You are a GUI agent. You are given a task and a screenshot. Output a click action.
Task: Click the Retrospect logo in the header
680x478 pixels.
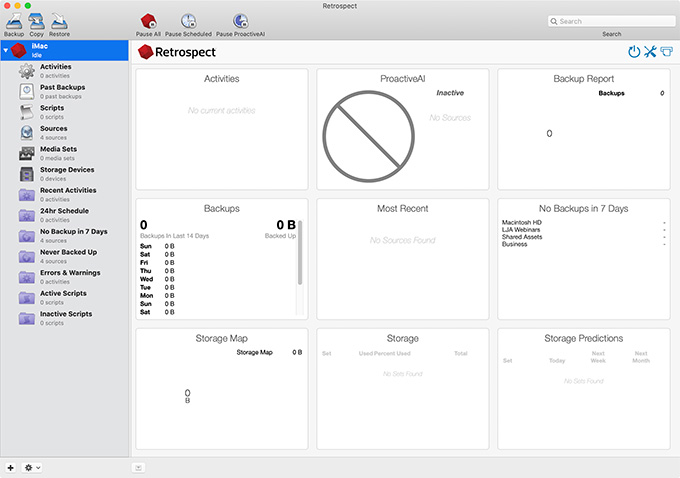(x=177, y=52)
